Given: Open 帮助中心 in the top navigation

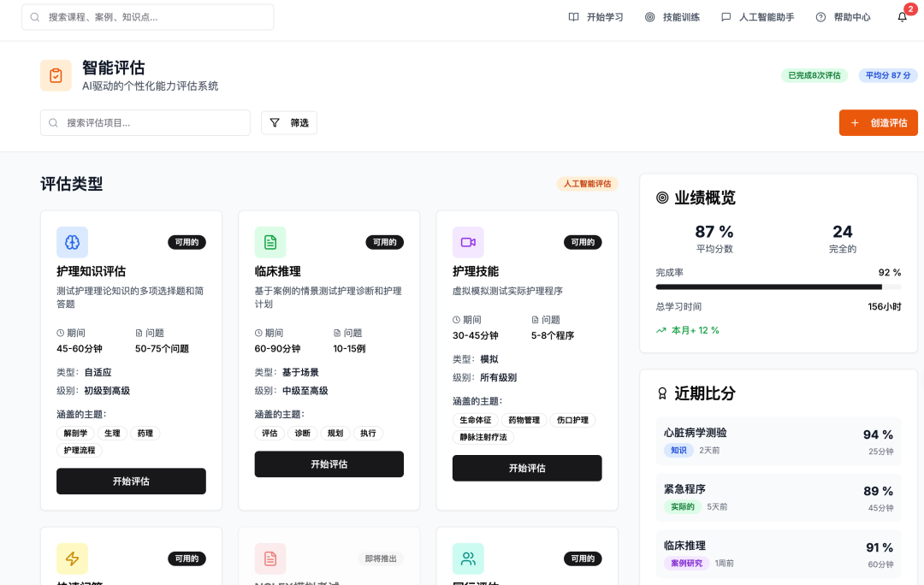Looking at the screenshot, I should (x=843, y=17).
